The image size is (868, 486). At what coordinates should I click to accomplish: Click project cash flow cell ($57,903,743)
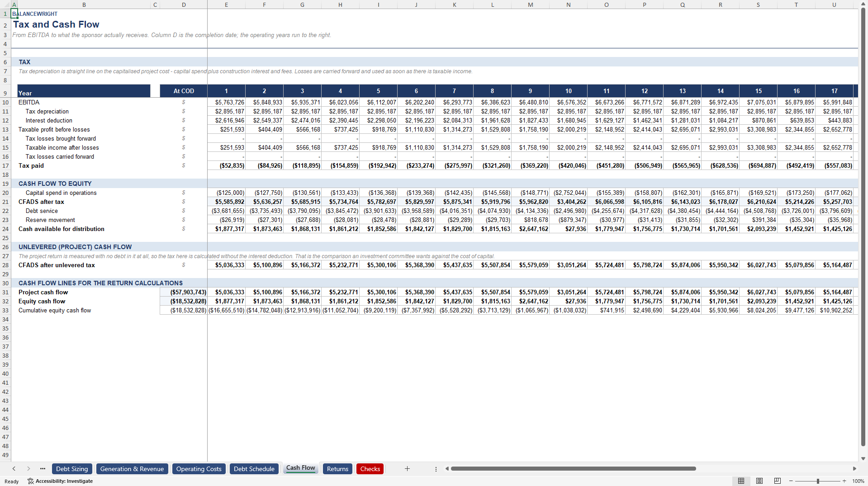tap(184, 292)
